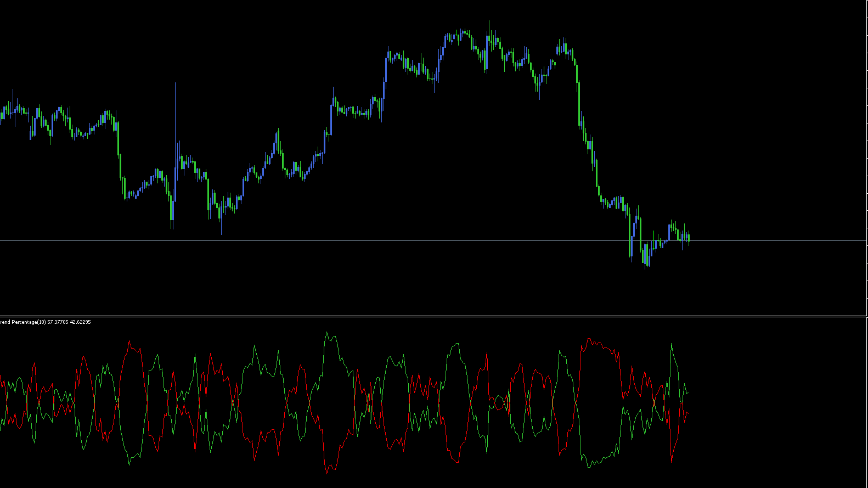This screenshot has width=868, height=488.
Task: Select the 42.62295 indicator value
Action: pos(80,322)
